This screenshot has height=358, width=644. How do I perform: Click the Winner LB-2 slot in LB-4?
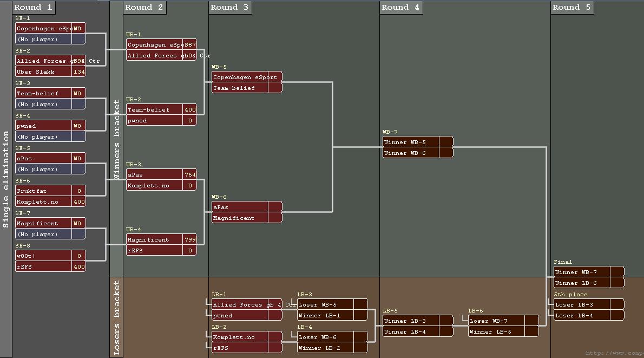coord(332,347)
